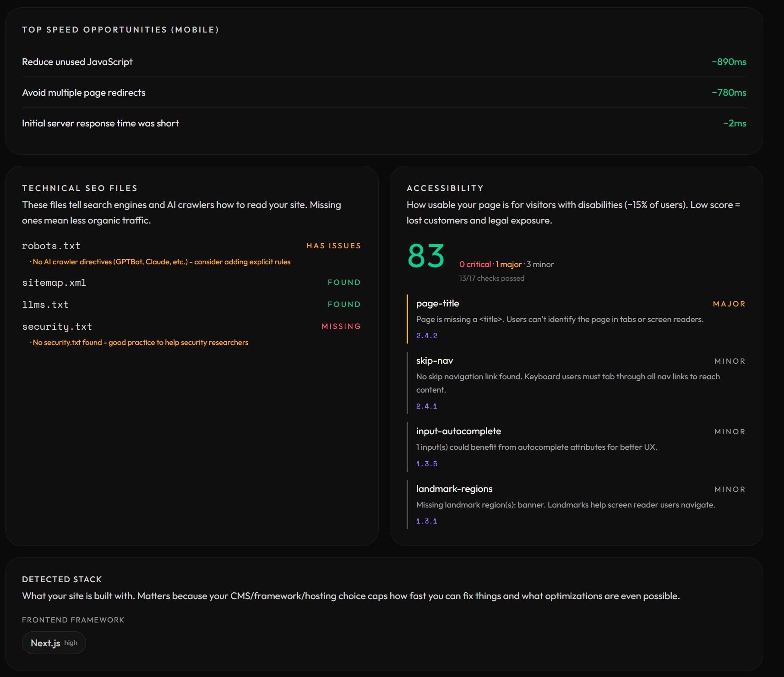784x677 pixels.
Task: Open the page-title accessibility issue
Action: [437, 303]
